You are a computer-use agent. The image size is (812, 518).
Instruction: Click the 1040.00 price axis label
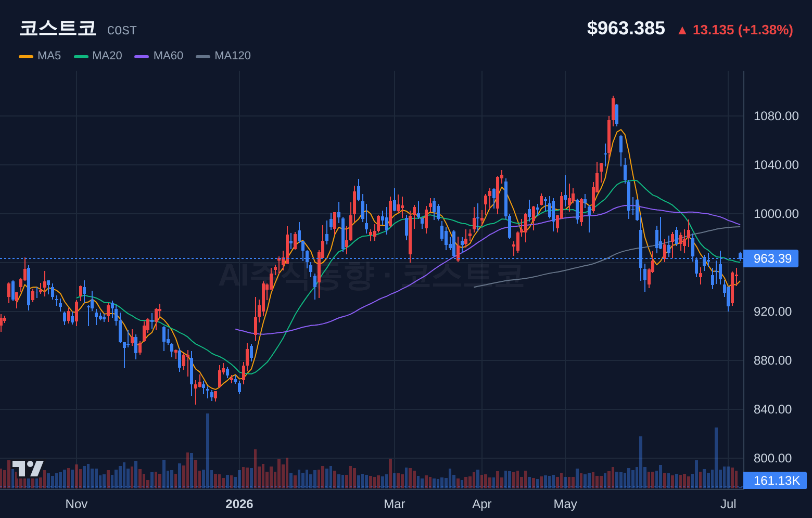(x=776, y=165)
